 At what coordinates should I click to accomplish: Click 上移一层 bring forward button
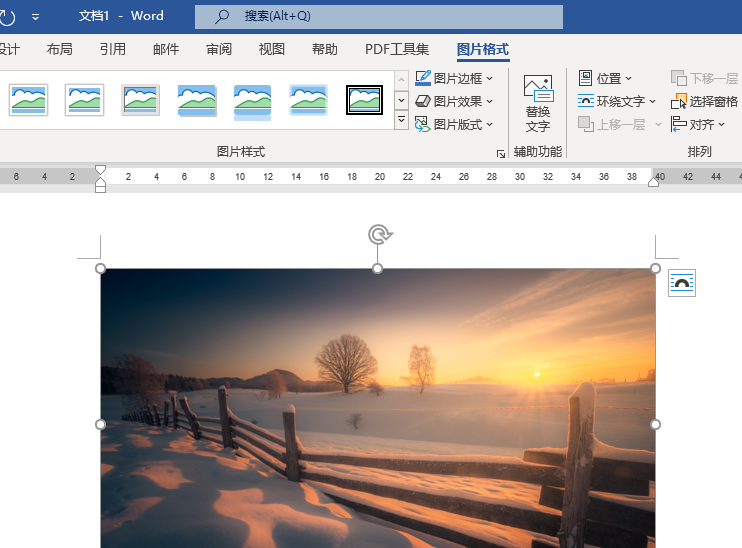[x=613, y=124]
